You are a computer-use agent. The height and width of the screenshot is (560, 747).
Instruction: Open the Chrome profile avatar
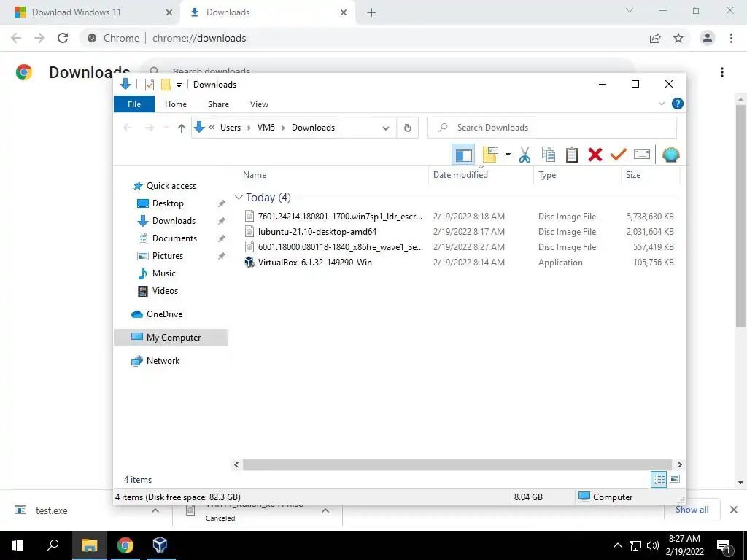[x=708, y=38]
